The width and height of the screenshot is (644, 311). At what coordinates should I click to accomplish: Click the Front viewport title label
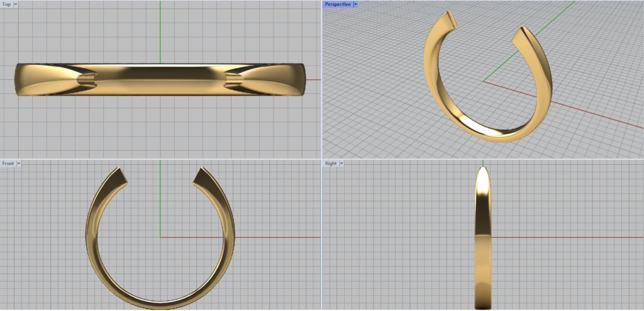[8, 164]
